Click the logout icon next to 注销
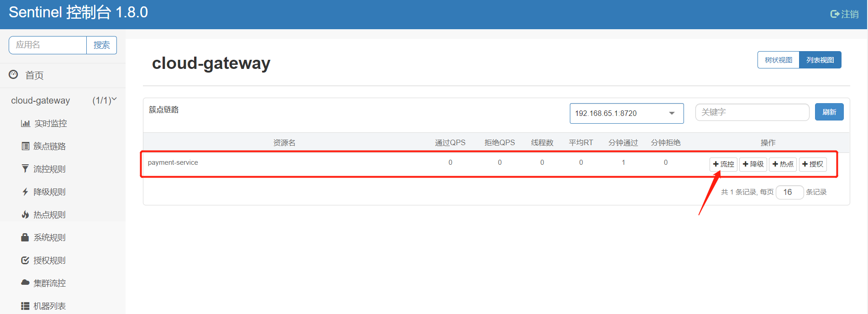 tap(835, 14)
